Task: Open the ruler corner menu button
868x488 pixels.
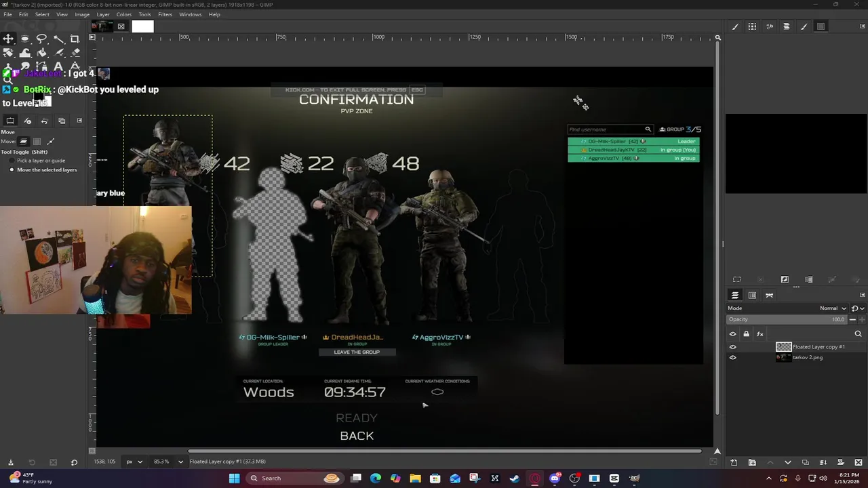Action: pyautogui.click(x=93, y=37)
